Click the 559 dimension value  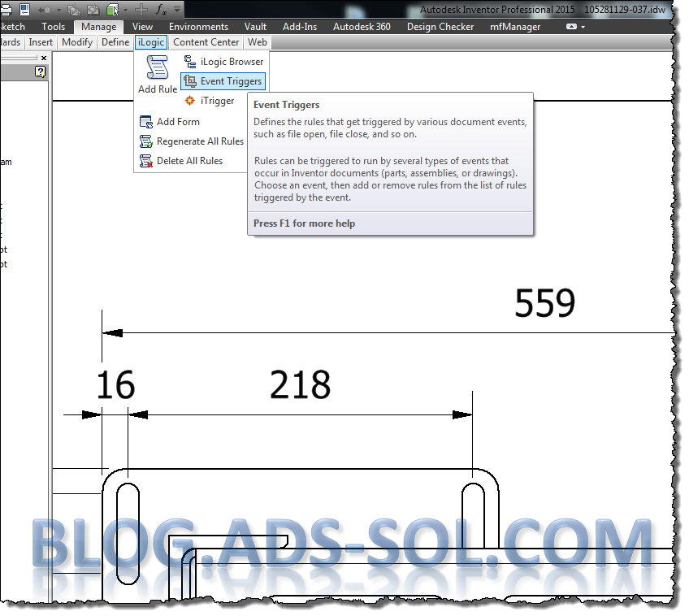tap(544, 303)
